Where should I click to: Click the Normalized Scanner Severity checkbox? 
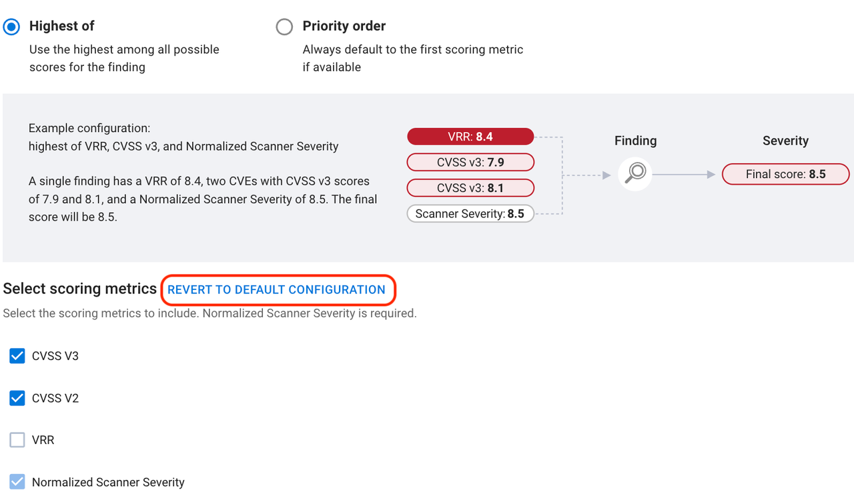pos(17,482)
